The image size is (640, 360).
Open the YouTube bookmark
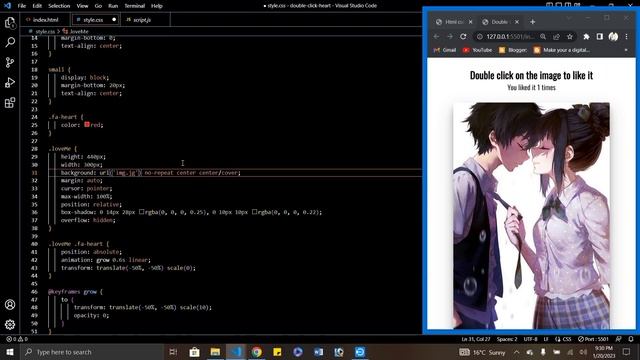click(x=478, y=50)
